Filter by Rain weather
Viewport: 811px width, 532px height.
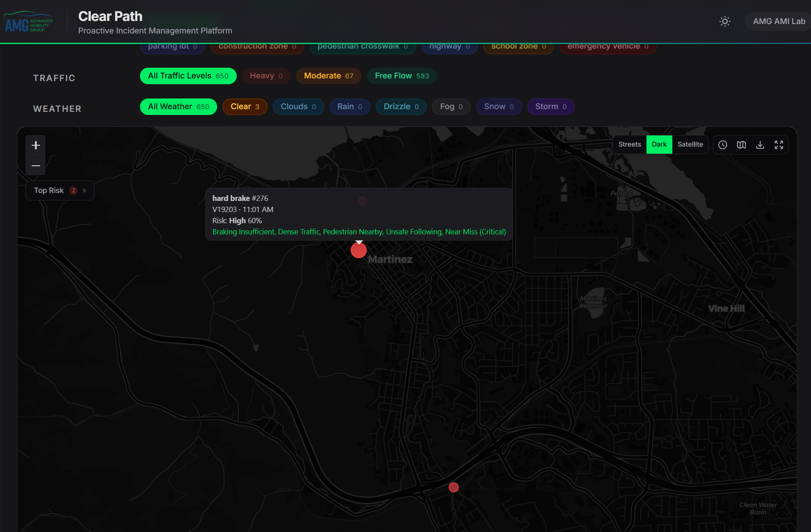coord(350,106)
